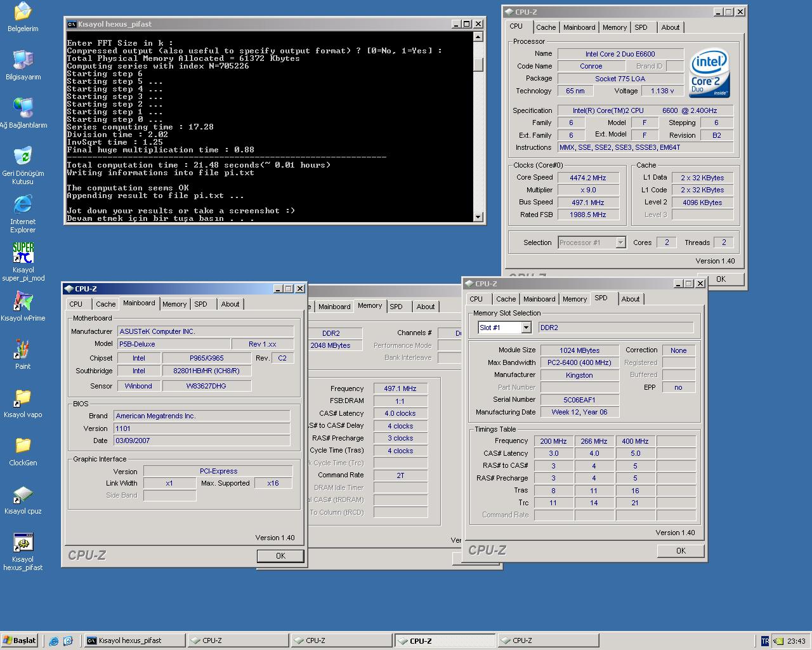Open Memory Slot #1 dropdown
Screen dimensions: 812x650
click(526, 328)
